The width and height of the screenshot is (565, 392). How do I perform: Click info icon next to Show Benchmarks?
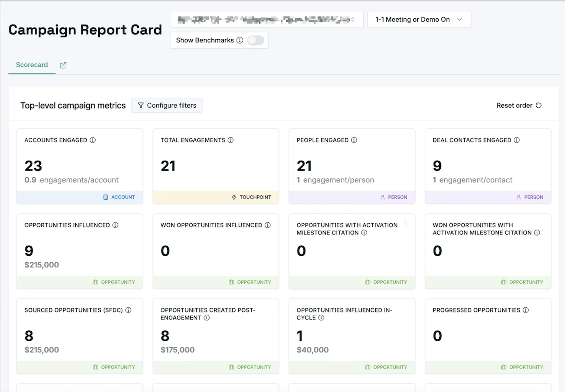pyautogui.click(x=240, y=40)
